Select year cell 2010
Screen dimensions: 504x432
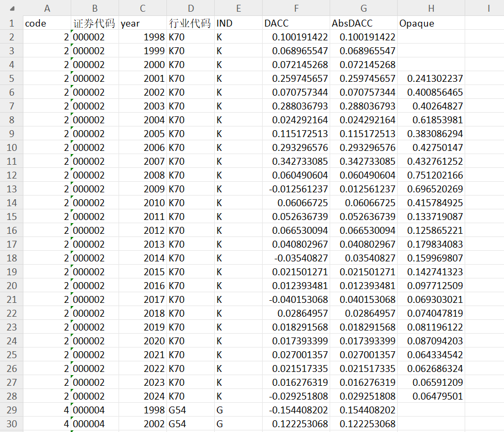pyautogui.click(x=142, y=202)
